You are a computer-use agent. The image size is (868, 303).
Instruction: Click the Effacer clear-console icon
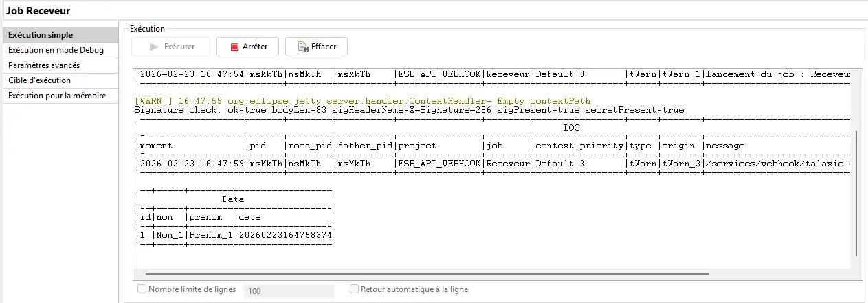(302, 47)
